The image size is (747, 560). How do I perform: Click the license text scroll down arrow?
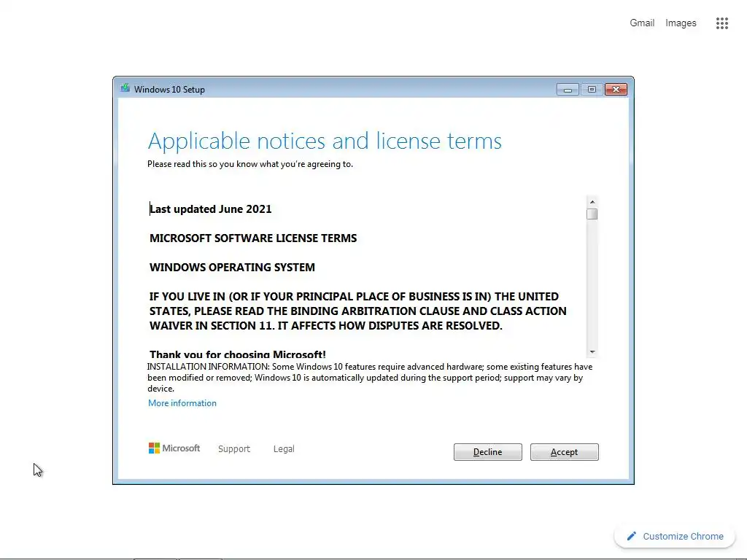[x=592, y=352]
